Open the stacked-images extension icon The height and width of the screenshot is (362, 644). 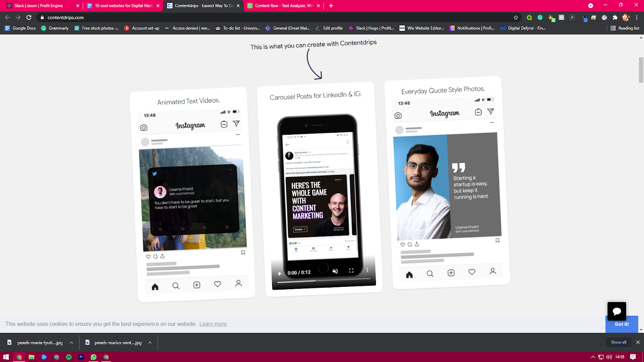(x=594, y=17)
